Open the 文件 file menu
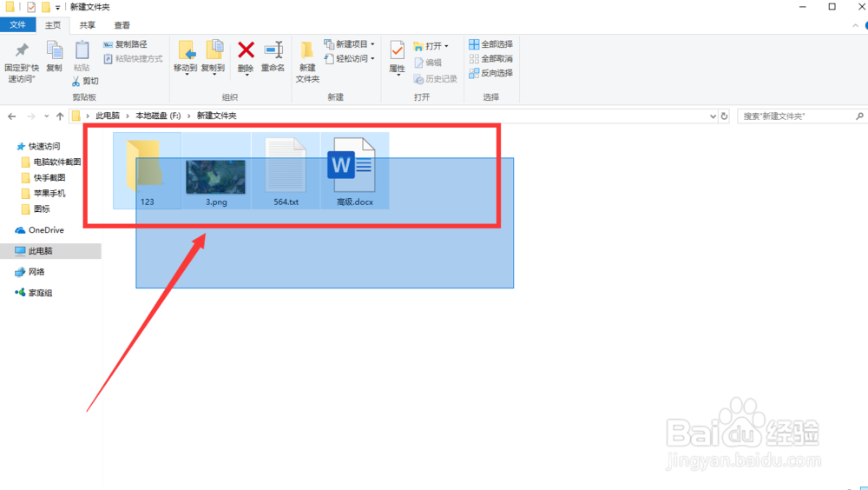 [17, 25]
